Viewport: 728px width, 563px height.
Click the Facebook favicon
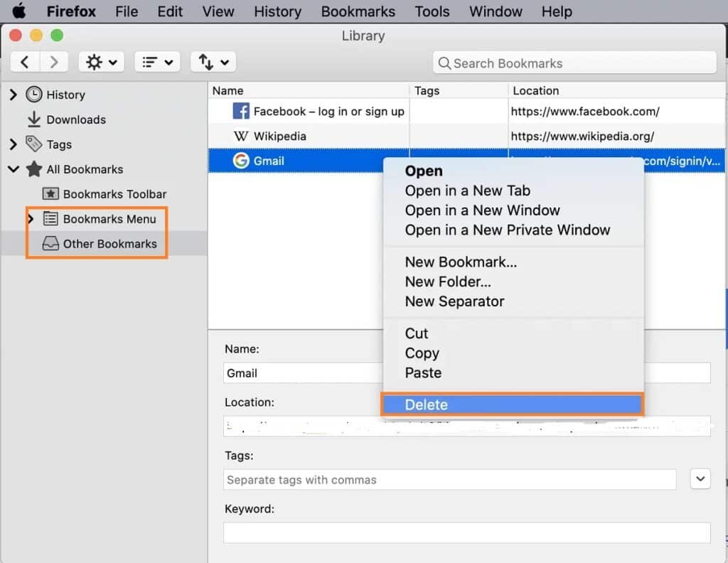[x=241, y=111]
